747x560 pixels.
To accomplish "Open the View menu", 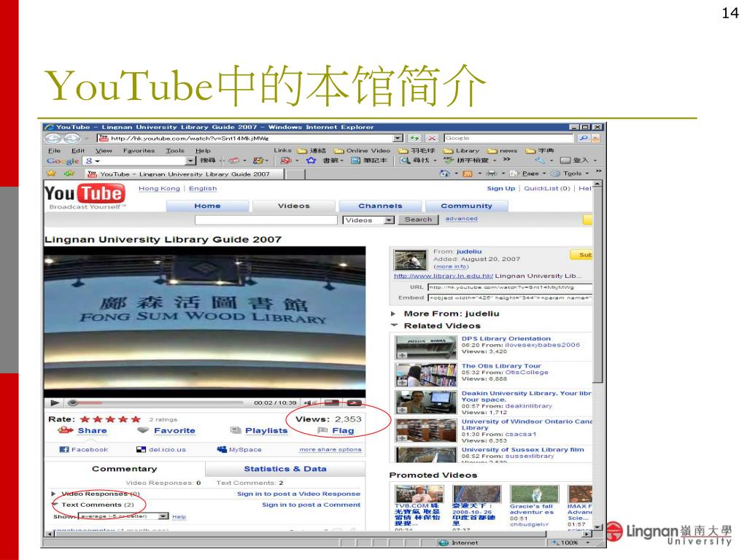I will [x=104, y=150].
